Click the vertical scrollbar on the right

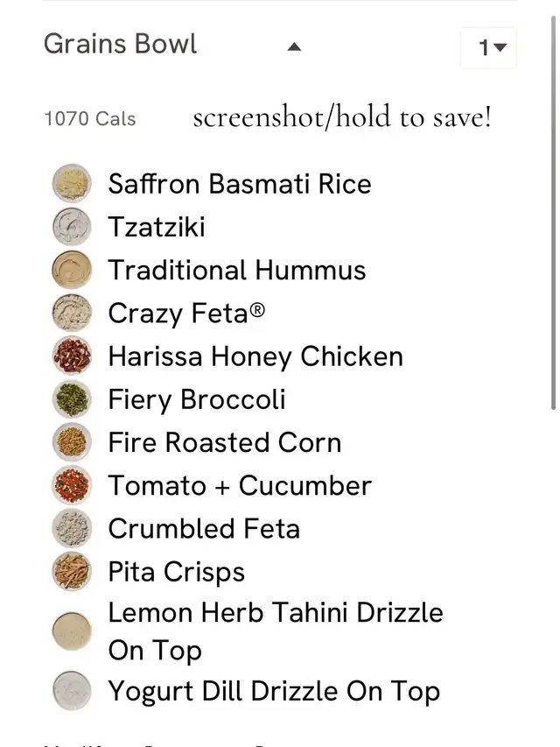(x=553, y=212)
